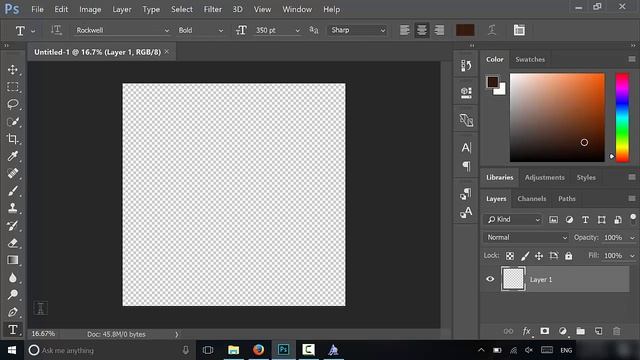The height and width of the screenshot is (360, 640).
Task: Click the text color swatch in options bar
Action: click(x=465, y=30)
